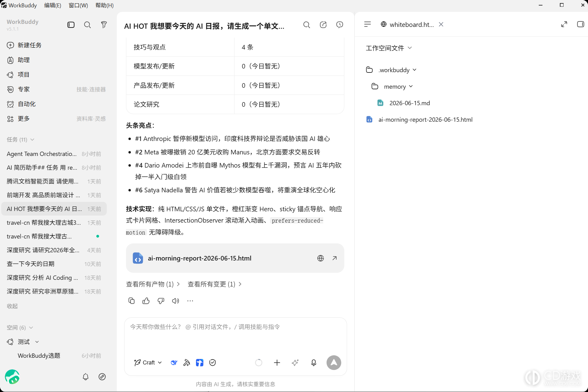Collapse the memory folder
Image resolution: width=588 pixels, height=392 pixels.
(x=411, y=87)
